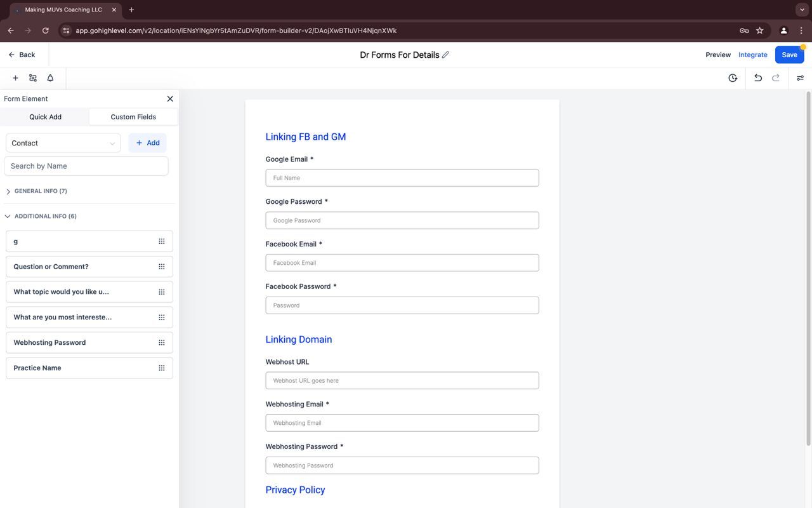
Task: Click the undo arrow icon
Action: 758,78
